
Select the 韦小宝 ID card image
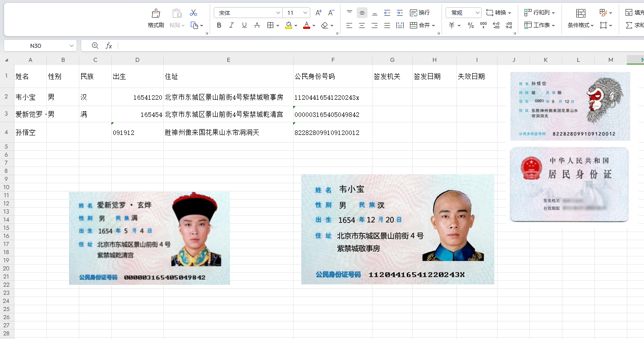point(398,229)
